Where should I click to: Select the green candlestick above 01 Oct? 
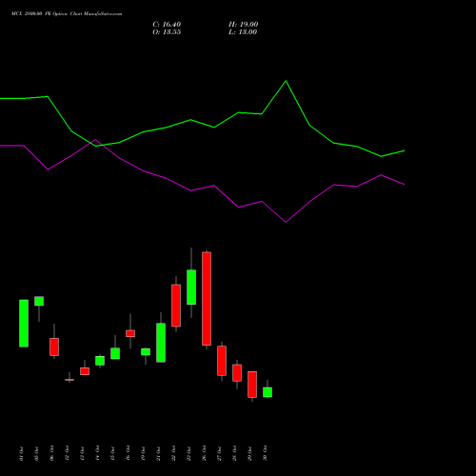(x=24, y=324)
